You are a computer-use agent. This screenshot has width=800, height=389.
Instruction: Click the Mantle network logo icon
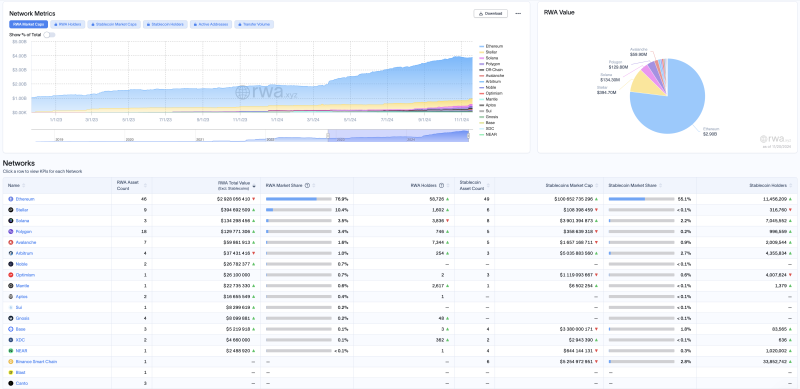pyautogui.click(x=11, y=286)
